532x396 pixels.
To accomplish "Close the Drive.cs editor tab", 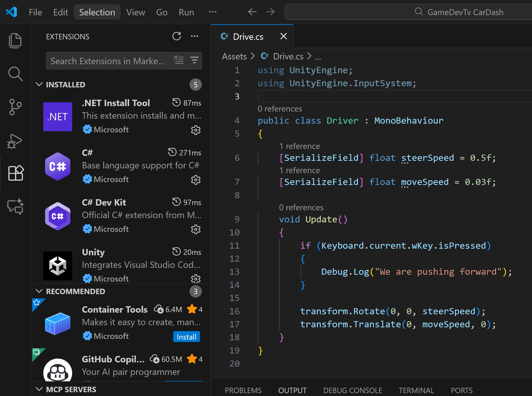I will pyautogui.click(x=283, y=36).
